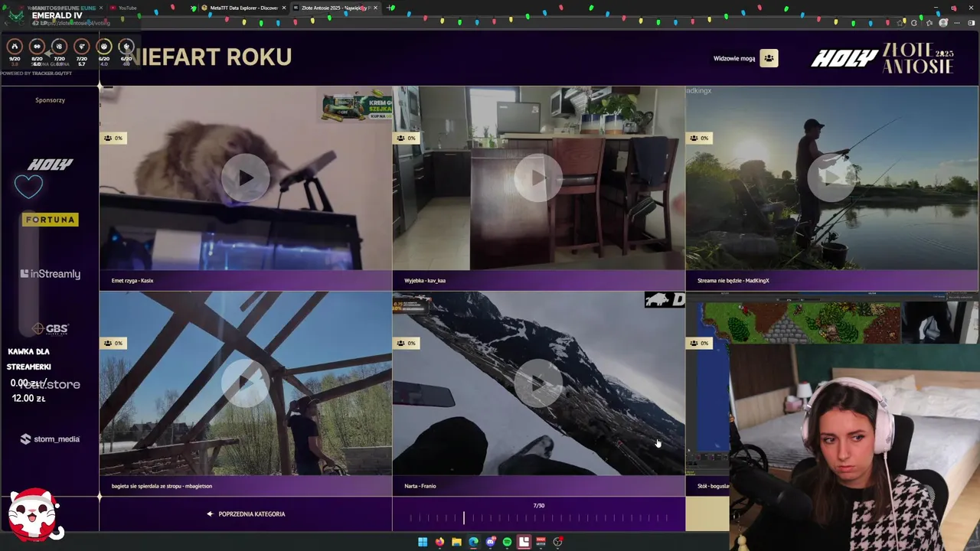Close the MetaTFT Data Explorer tab
Image resolution: width=980 pixels, height=551 pixels.
pyautogui.click(x=284, y=8)
